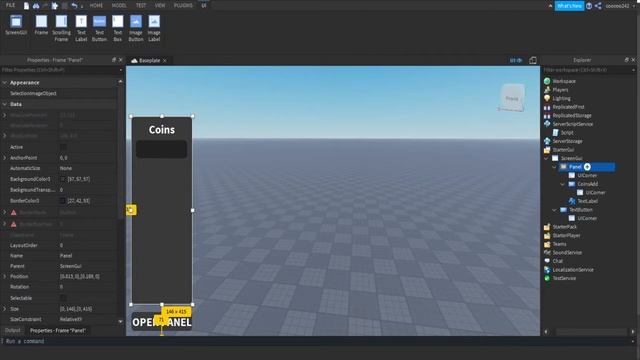
Task: Select the Script item in Explorer
Action: coord(567,133)
